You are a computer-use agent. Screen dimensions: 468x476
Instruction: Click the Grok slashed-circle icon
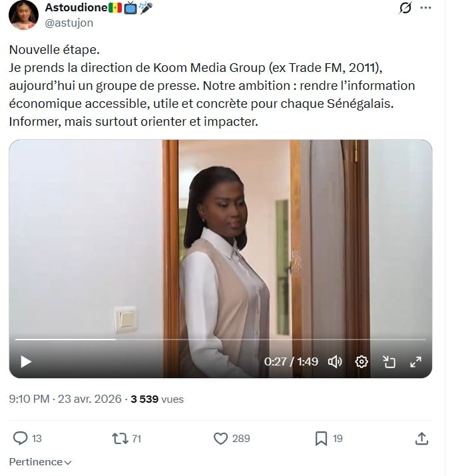(405, 8)
